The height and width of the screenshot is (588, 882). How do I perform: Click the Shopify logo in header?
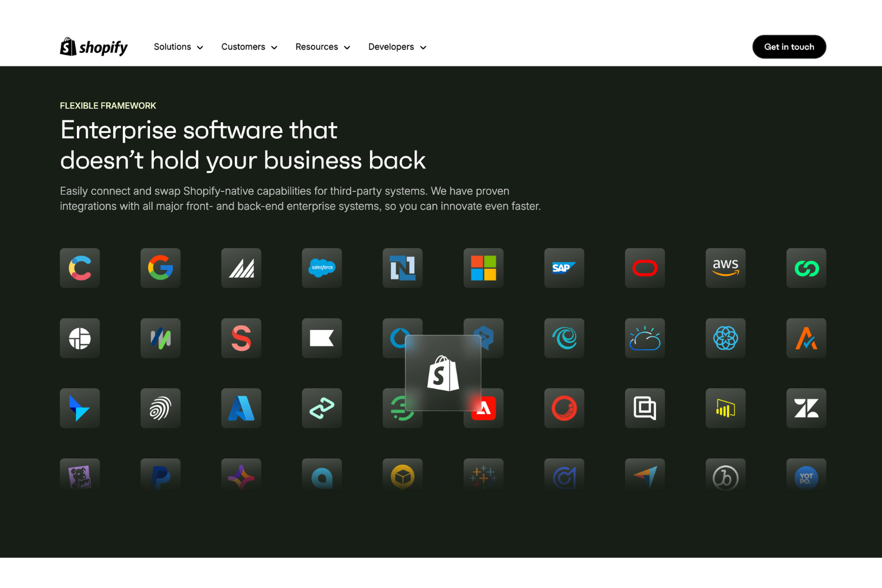[94, 47]
